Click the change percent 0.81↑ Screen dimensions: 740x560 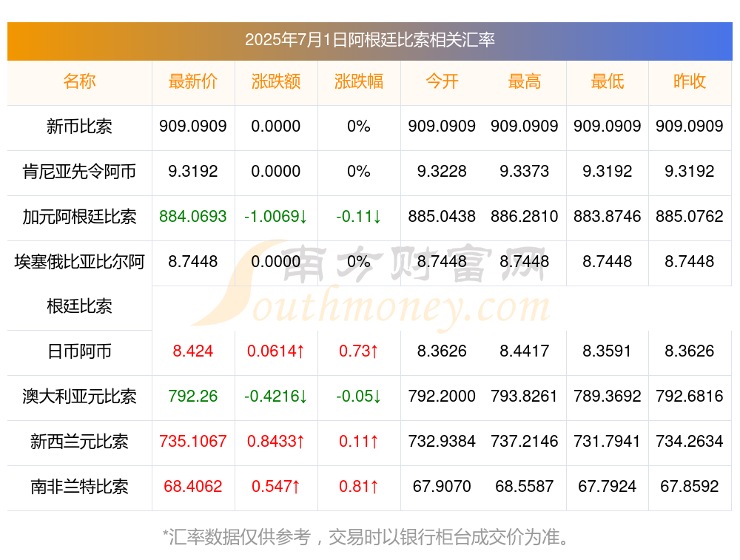(x=359, y=487)
